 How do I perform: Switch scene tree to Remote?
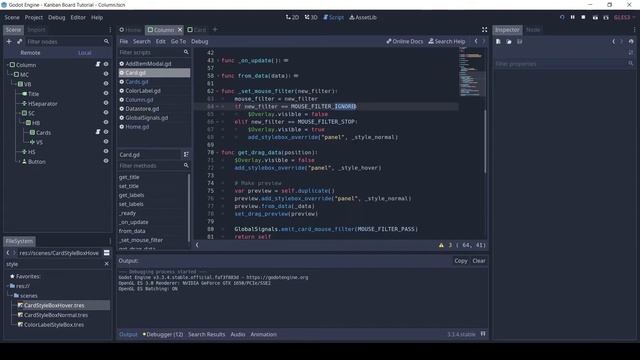pyautogui.click(x=30, y=53)
